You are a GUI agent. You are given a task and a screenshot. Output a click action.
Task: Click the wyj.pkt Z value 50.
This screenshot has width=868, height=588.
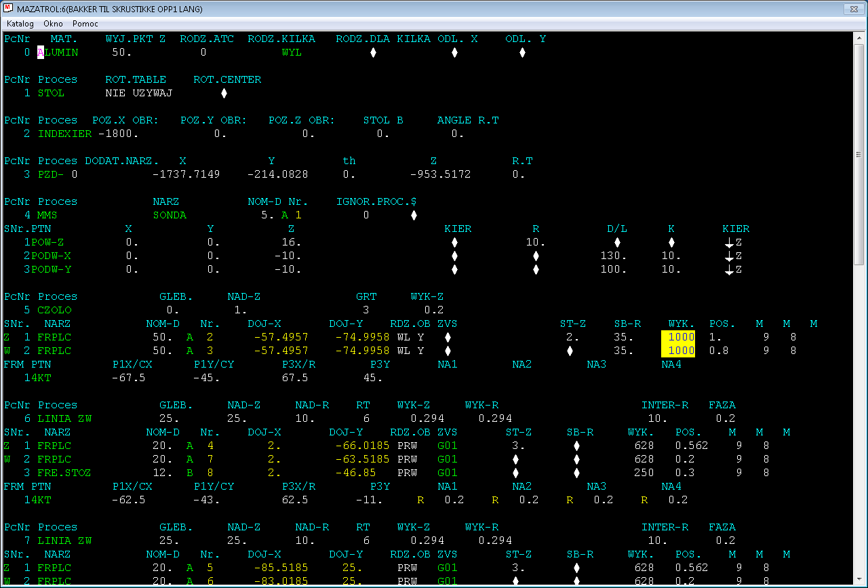[122, 52]
